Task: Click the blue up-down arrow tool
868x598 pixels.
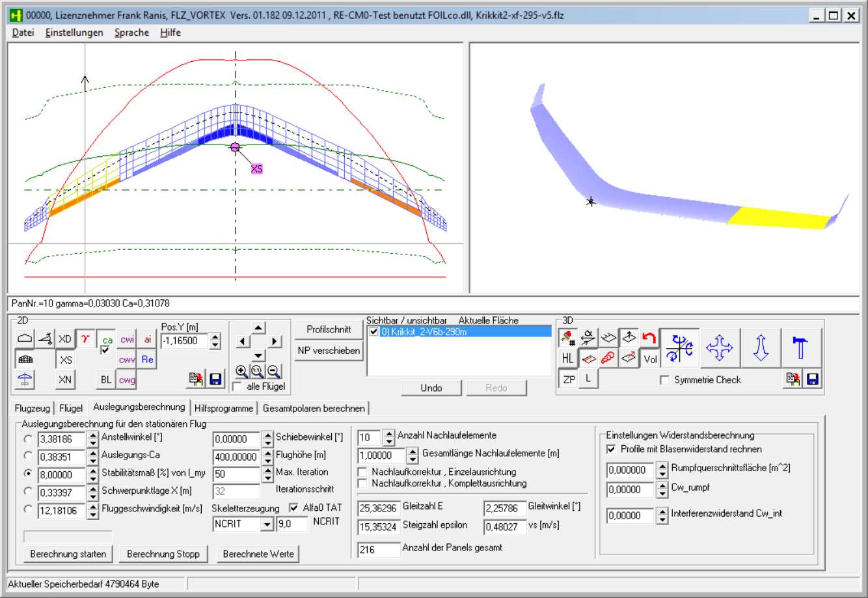Action: (761, 347)
